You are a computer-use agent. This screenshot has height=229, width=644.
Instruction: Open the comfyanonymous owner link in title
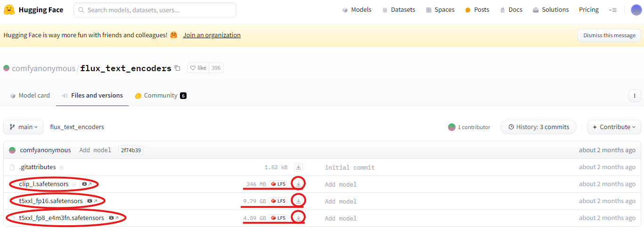click(x=44, y=68)
